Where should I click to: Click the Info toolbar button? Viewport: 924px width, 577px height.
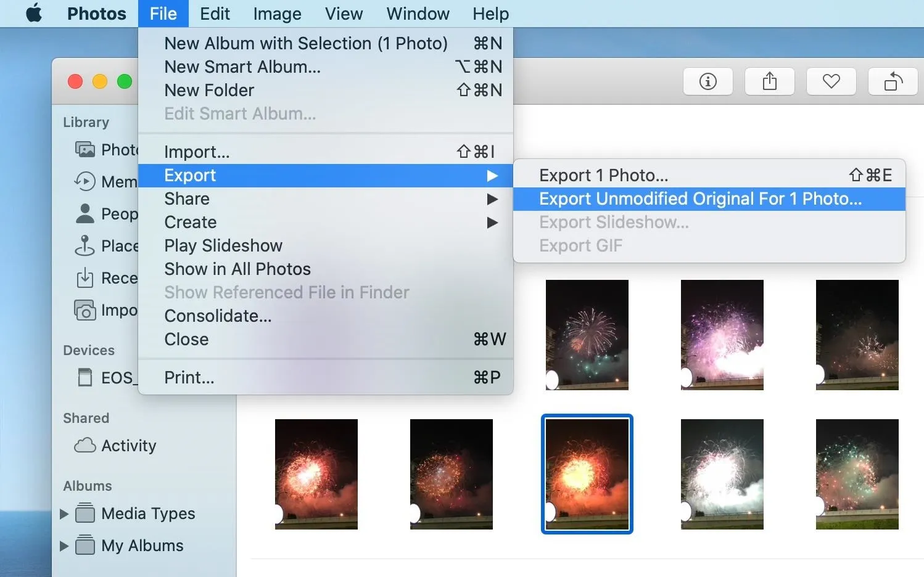[708, 81]
